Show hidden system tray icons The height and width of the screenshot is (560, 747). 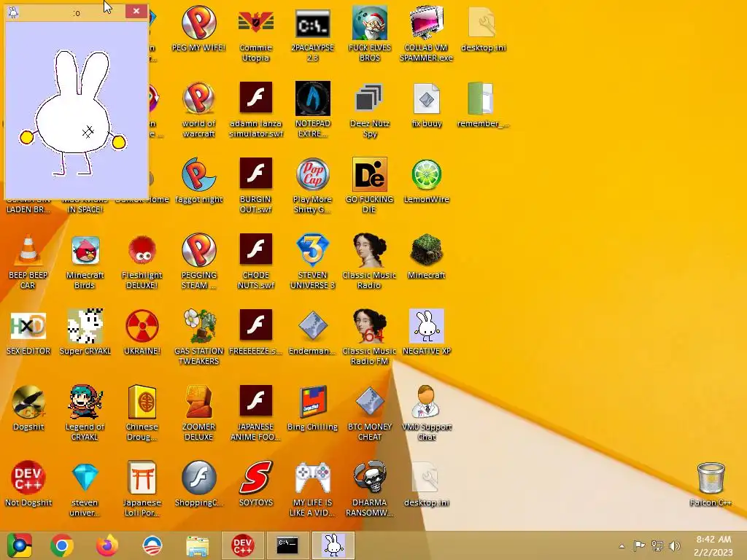pyautogui.click(x=622, y=546)
